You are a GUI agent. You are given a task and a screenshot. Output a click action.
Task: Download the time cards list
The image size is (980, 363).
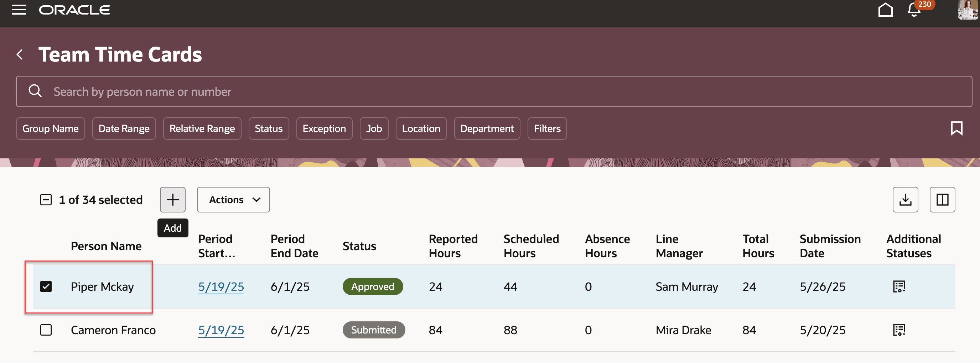(905, 200)
